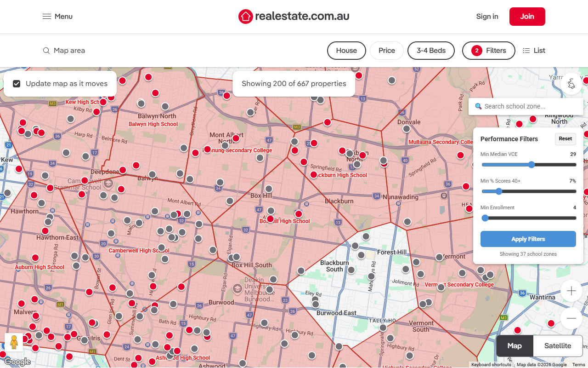The height and width of the screenshot is (368, 588).
Task: Adjust the Min Median VCE slider
Action: pyautogui.click(x=531, y=164)
